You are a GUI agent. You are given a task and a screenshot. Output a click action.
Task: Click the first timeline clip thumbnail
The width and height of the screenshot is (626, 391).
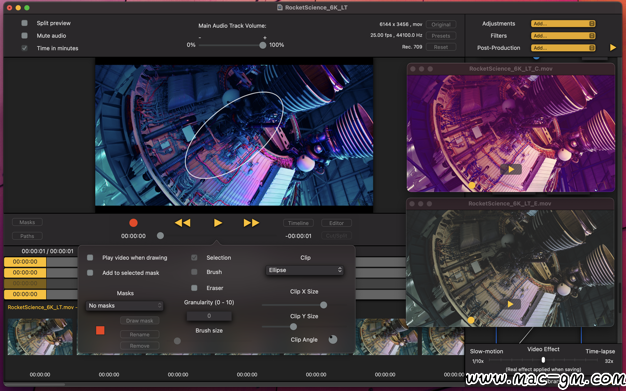click(40, 337)
